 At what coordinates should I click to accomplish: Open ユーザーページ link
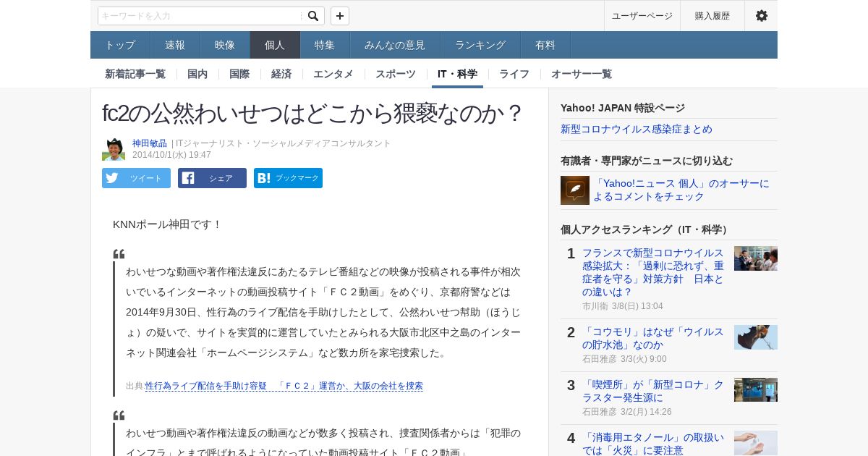pyautogui.click(x=642, y=16)
